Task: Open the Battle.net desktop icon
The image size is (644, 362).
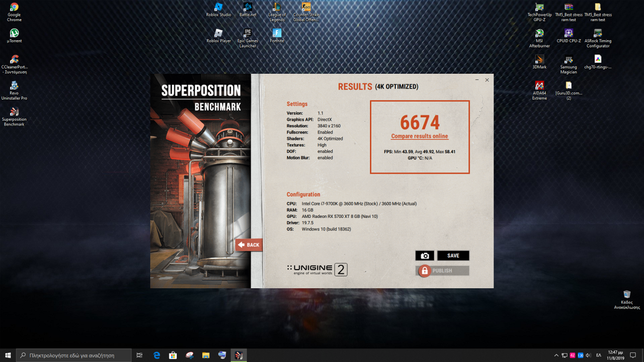Action: click(x=248, y=10)
